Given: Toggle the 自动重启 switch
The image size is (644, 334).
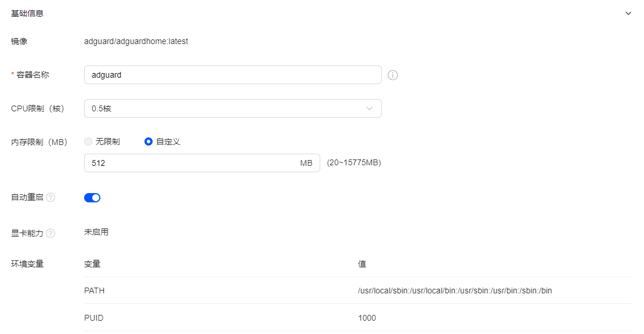Looking at the screenshot, I should (92, 198).
